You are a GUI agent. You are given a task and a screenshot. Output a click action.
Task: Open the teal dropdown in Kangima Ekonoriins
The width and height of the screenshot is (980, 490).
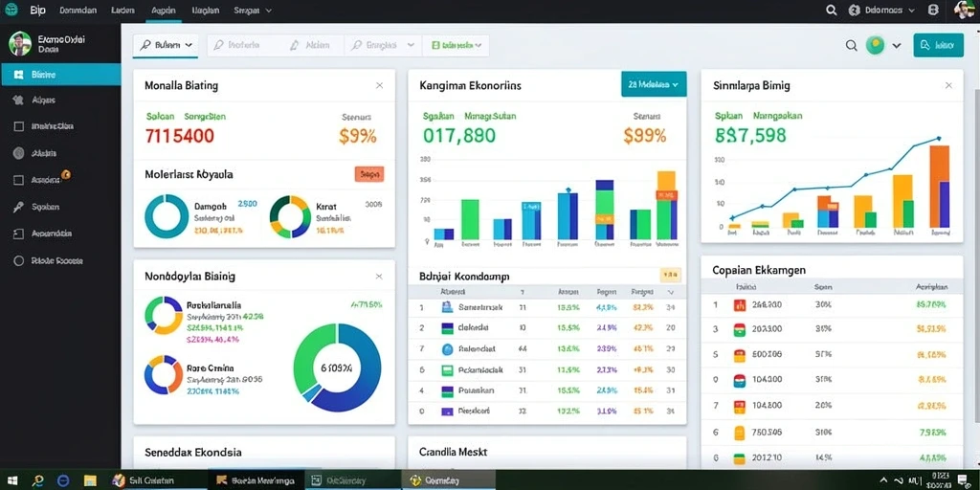point(654,84)
